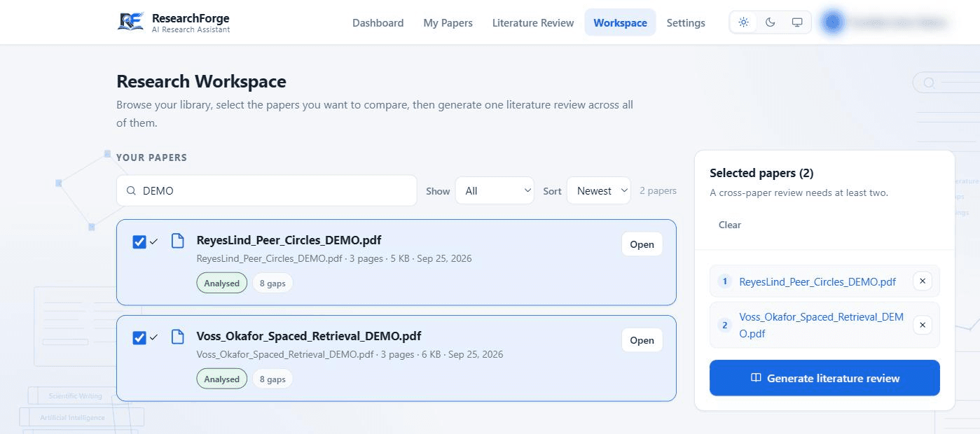Image resolution: width=980 pixels, height=434 pixels.
Task: Click Voss_Okafor metadata line '3 pages · 6 KB'
Action: click(410, 354)
